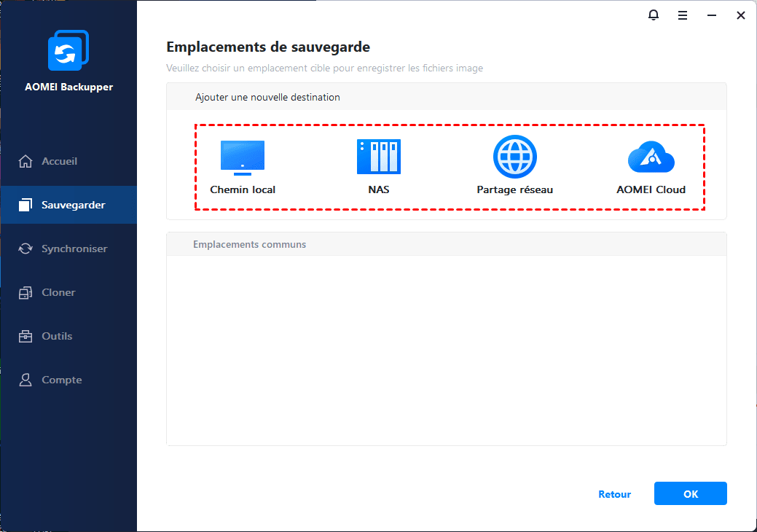757x532 pixels.
Task: Open the Compte section
Action: tap(68, 380)
